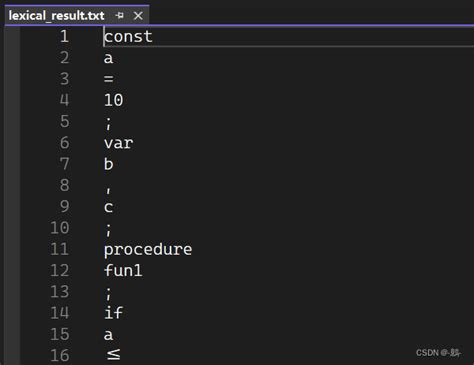Click the identifier b on line 7
The width and height of the screenshot is (474, 365).
109,164
